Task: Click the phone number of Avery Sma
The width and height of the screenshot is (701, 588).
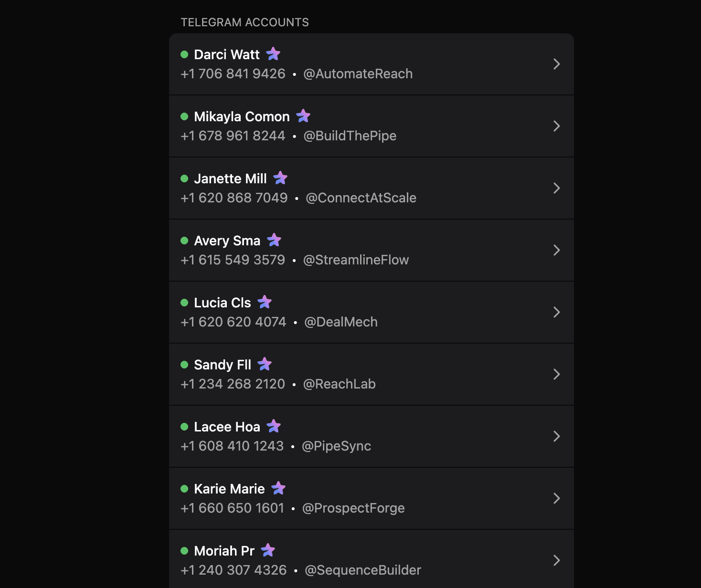Action: coord(233,260)
